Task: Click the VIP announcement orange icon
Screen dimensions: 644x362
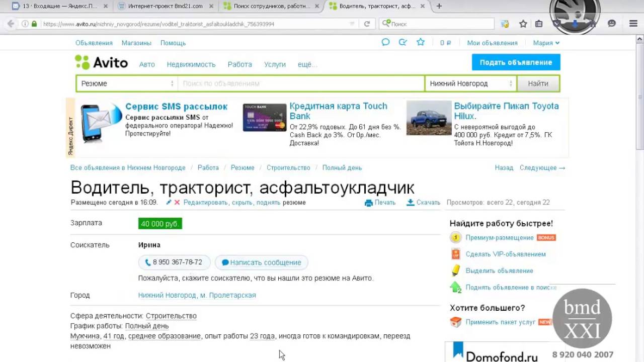Action: [x=455, y=254]
